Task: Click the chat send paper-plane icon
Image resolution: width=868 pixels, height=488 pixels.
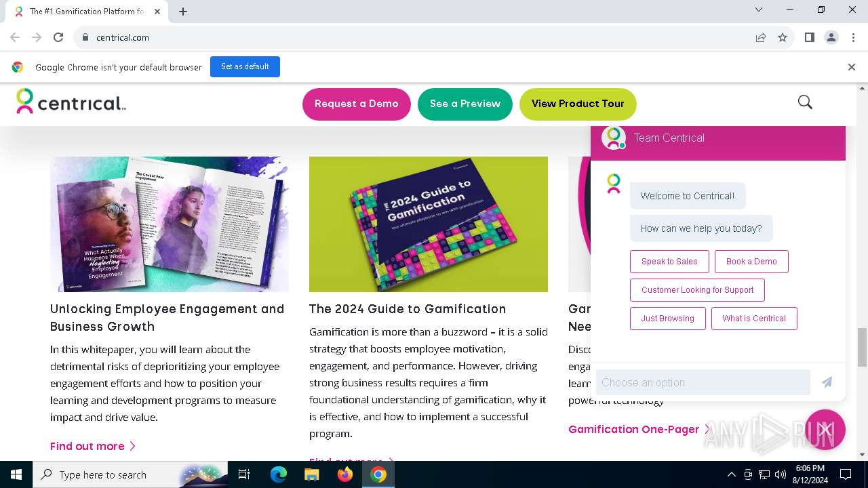Action: [827, 382]
